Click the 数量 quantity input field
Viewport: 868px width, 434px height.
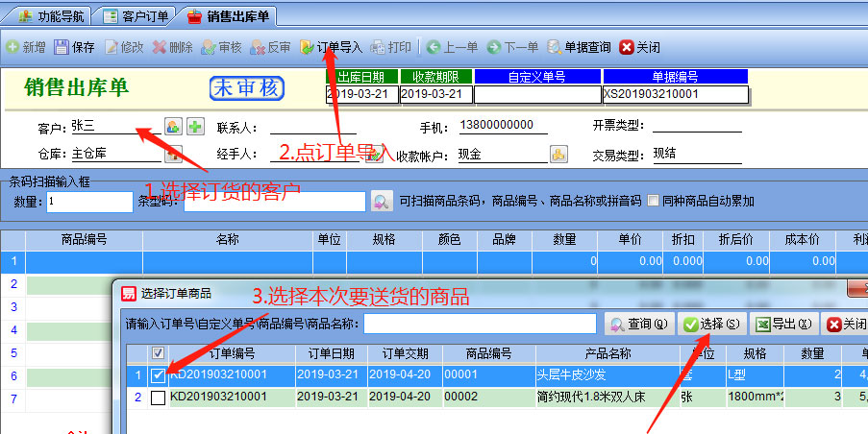tap(87, 202)
